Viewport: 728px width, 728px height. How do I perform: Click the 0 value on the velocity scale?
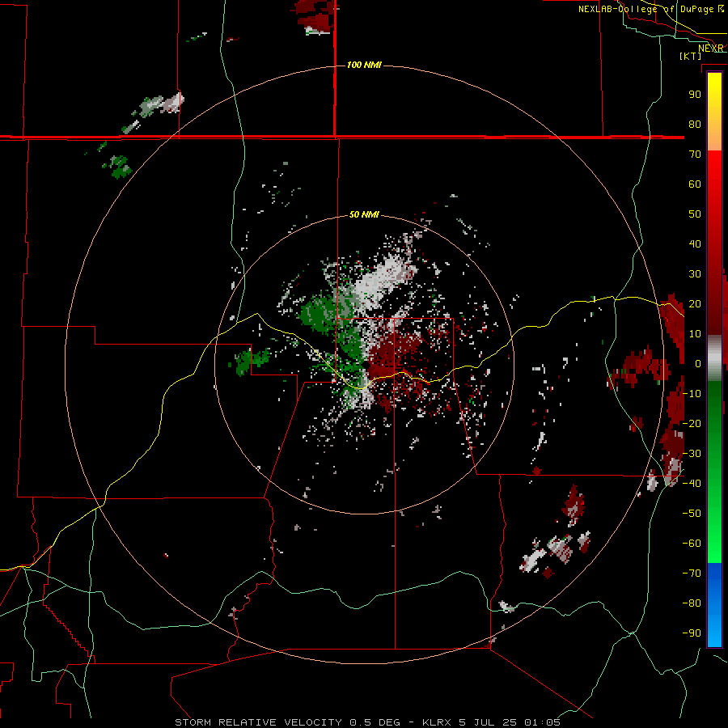coord(698,364)
